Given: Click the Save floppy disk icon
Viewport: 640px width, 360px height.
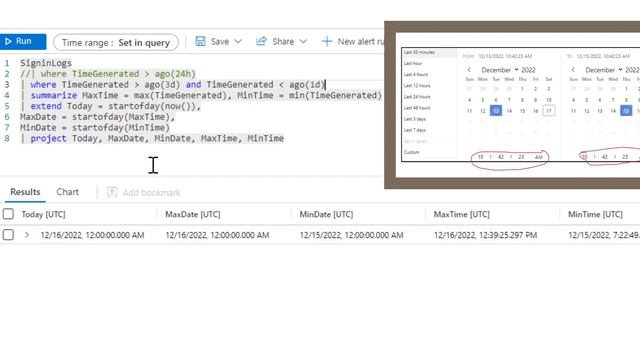Looking at the screenshot, I should (200, 41).
